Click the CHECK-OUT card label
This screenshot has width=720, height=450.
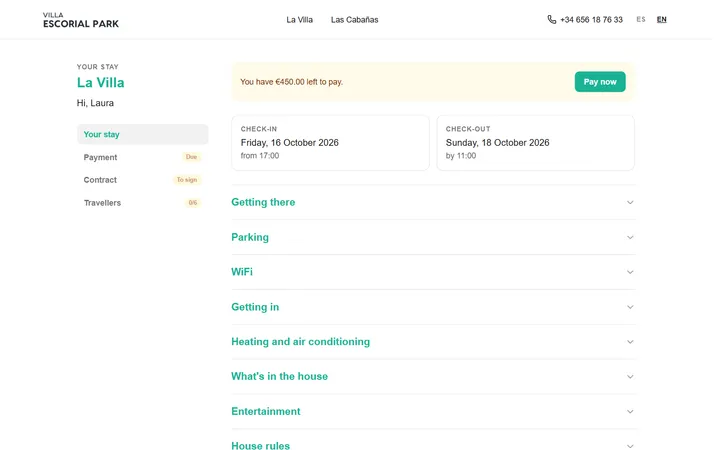[x=468, y=129]
